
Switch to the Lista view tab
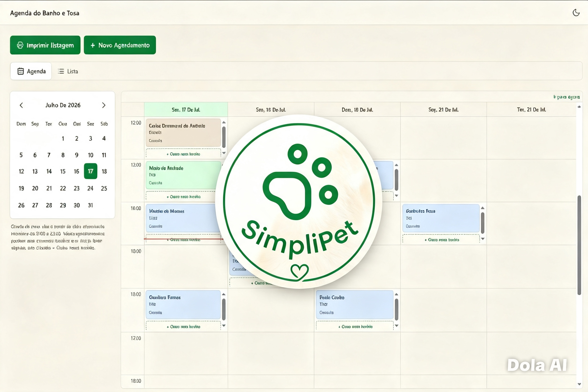pyautogui.click(x=68, y=71)
